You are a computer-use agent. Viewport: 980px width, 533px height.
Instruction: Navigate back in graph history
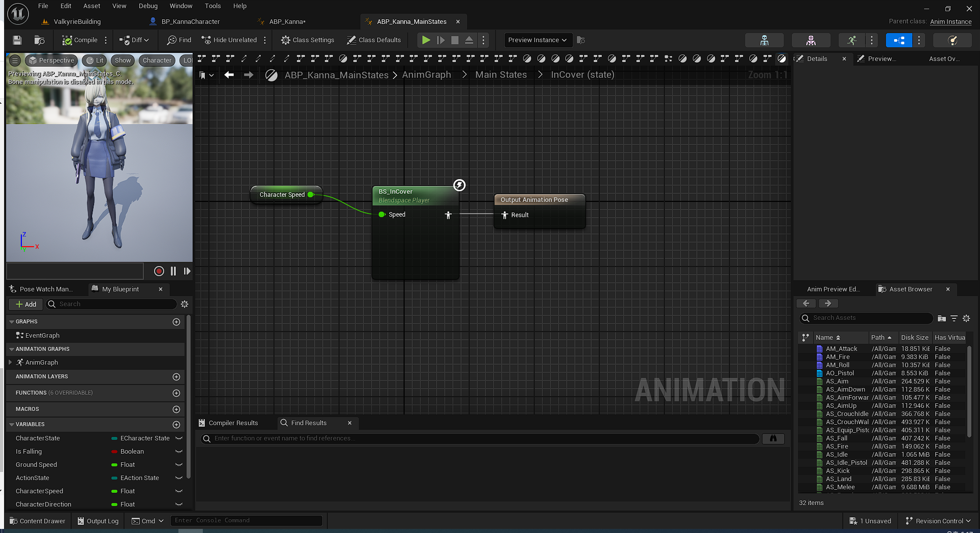229,75
